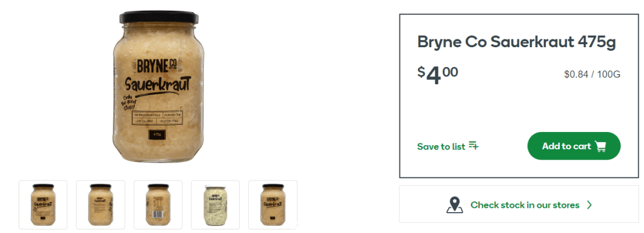Click the black lid on the main jar image

coord(159,17)
